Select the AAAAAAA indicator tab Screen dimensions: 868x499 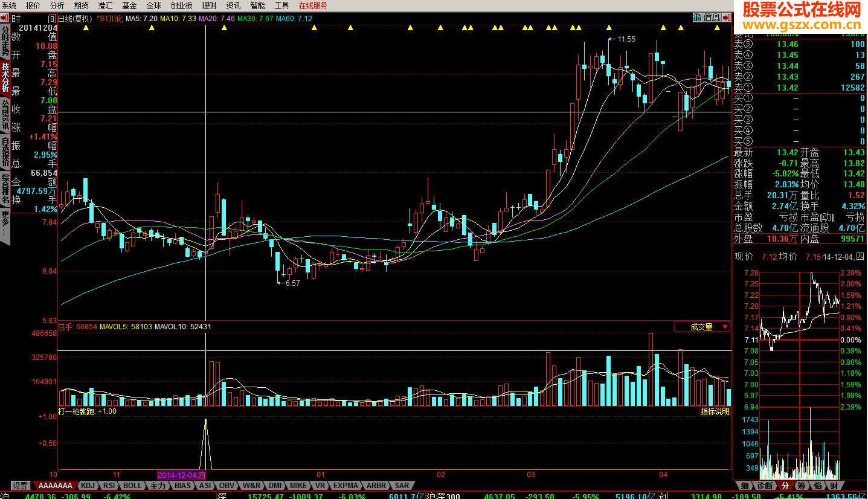[x=55, y=485]
